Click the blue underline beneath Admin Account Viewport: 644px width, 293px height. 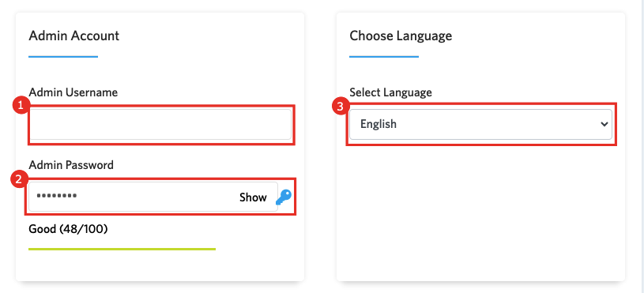click(x=63, y=57)
